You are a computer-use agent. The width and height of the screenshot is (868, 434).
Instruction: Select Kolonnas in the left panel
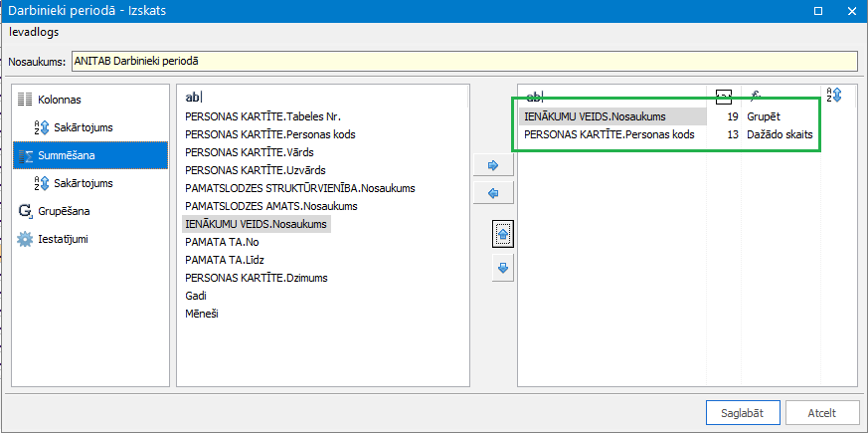click(x=60, y=100)
